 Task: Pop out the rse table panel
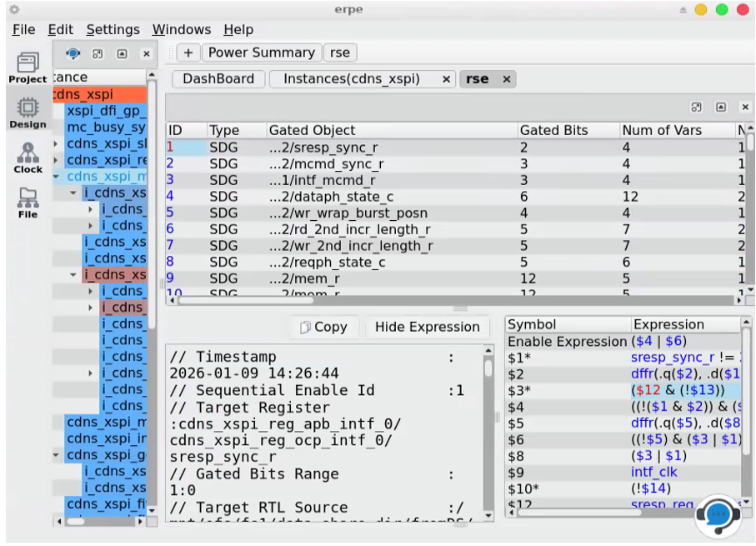(x=697, y=107)
